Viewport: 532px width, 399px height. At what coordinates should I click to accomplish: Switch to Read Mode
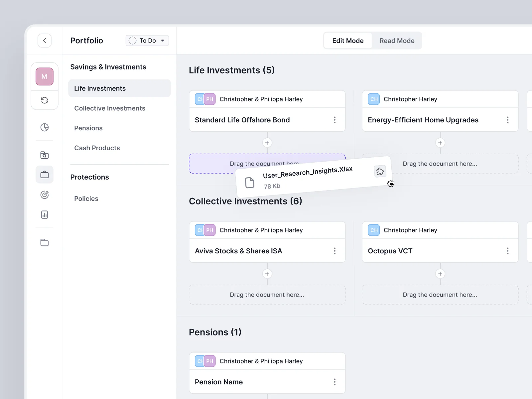(397, 41)
